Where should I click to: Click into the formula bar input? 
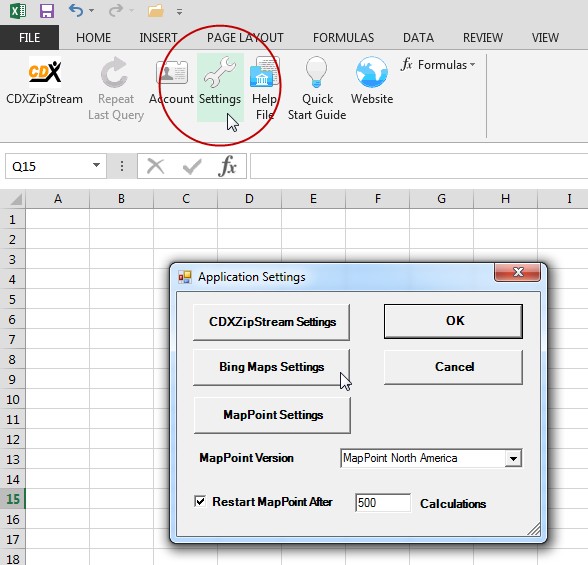click(419, 166)
